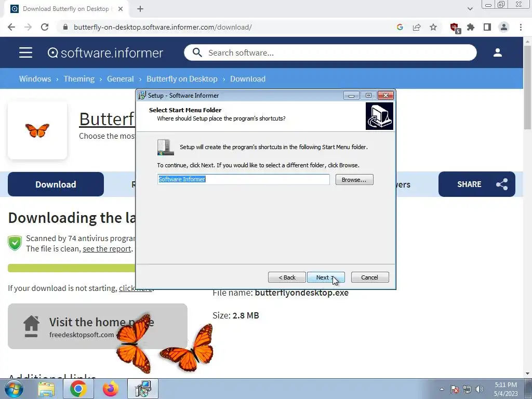The width and height of the screenshot is (532, 399).
Task: Open Chrome three-dot menu
Action: click(x=521, y=27)
